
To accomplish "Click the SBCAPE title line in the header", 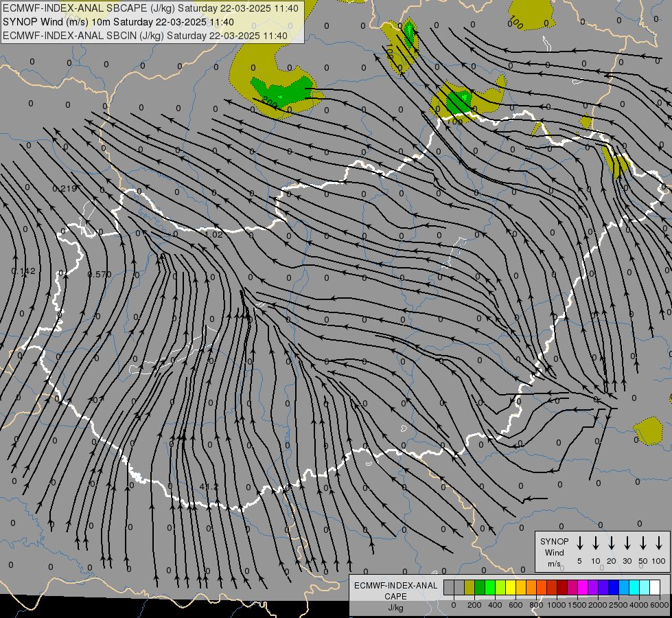I will click(150, 8).
